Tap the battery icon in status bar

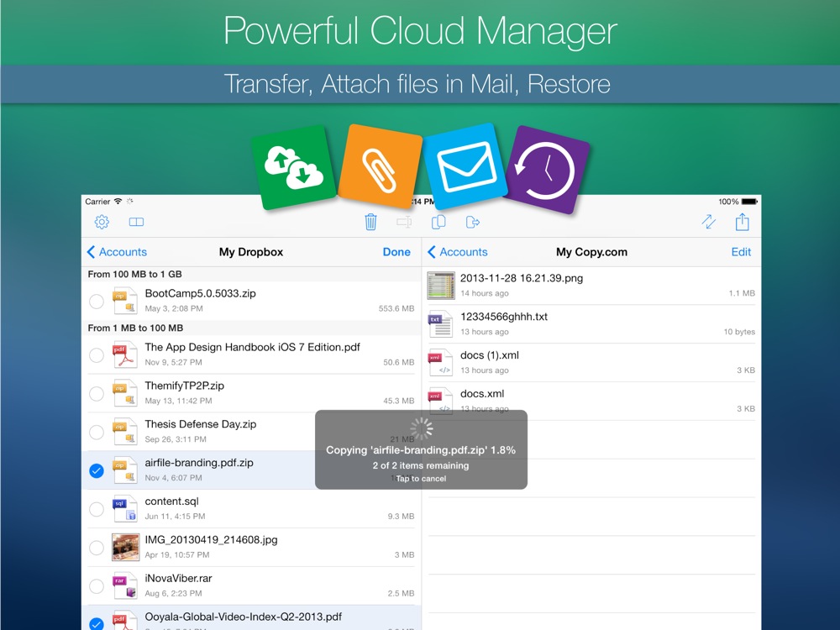coord(749,202)
